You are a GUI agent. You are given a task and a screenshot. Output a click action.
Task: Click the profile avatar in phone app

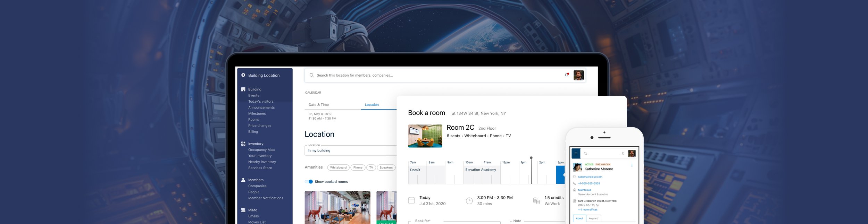[x=632, y=154]
